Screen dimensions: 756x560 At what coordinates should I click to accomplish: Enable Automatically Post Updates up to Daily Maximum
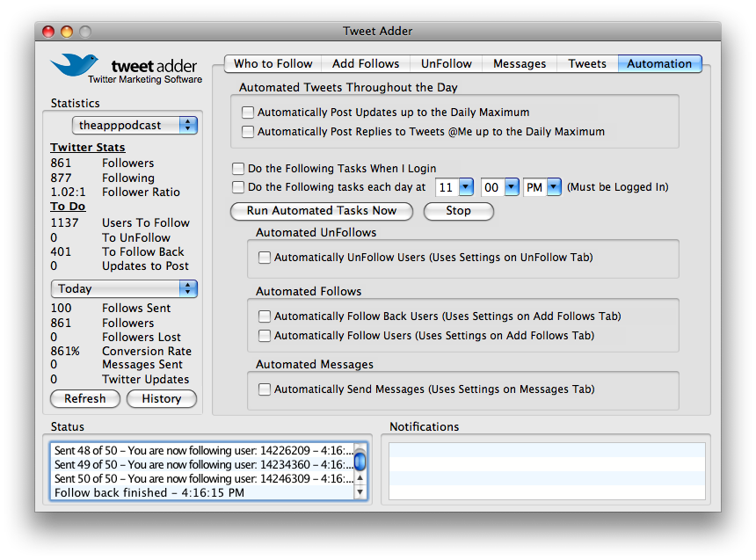coord(248,113)
